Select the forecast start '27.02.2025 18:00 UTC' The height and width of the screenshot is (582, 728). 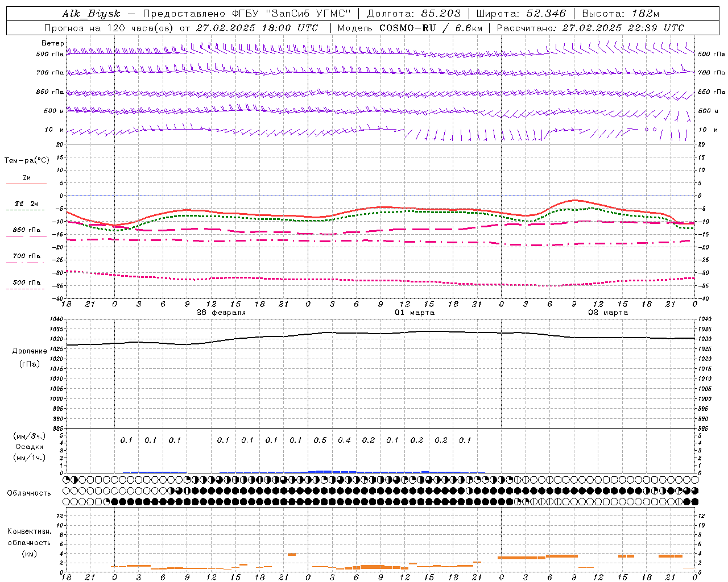point(257,28)
